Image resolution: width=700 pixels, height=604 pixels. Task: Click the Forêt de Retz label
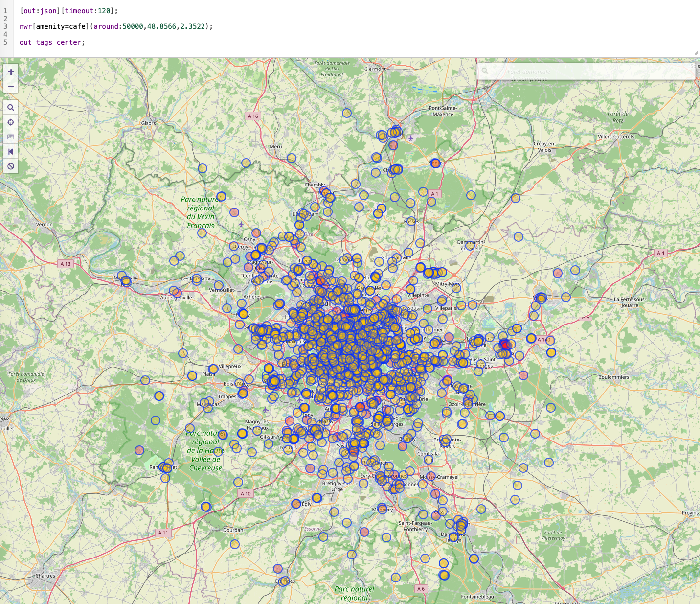point(618,117)
